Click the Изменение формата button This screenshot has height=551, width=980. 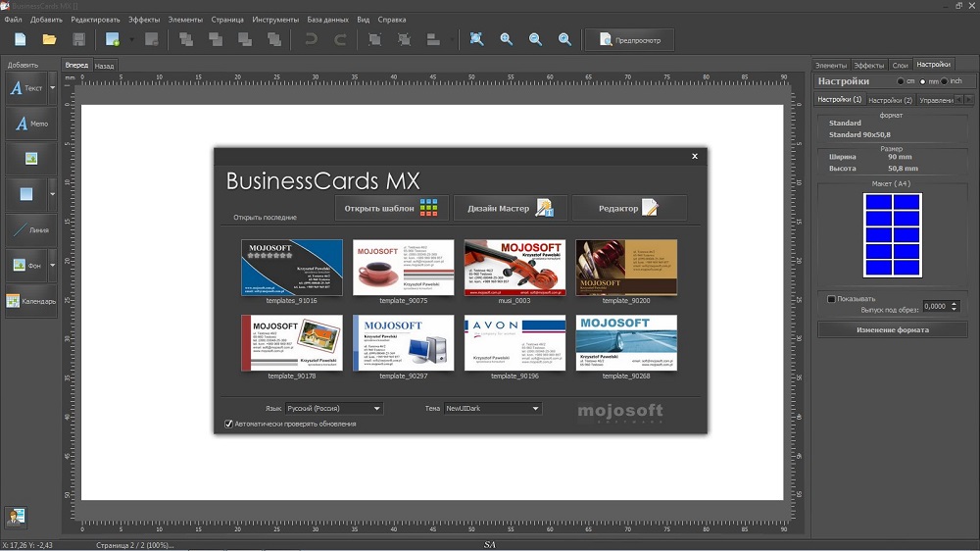[892, 329]
